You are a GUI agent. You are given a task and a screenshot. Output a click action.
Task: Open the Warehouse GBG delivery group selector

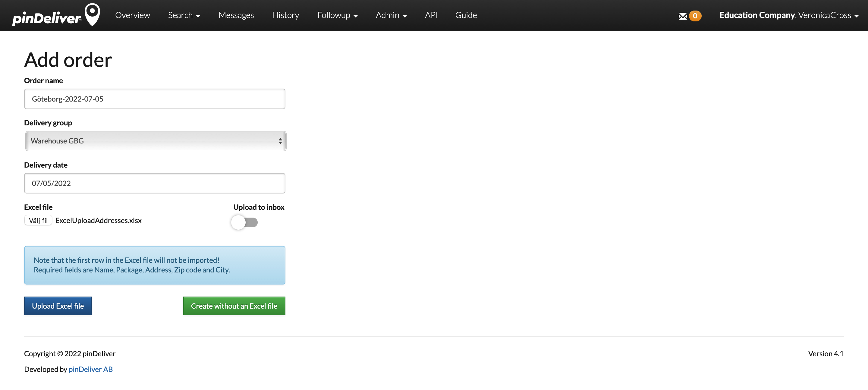click(x=156, y=141)
